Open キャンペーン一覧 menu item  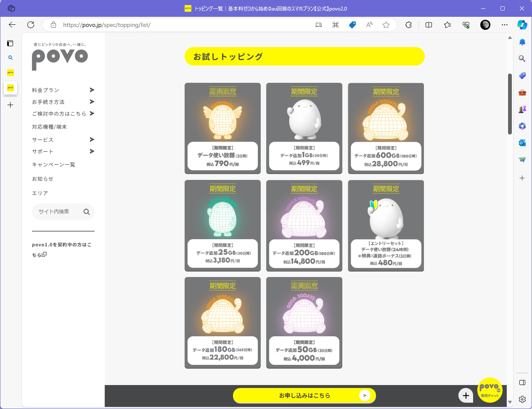53,165
